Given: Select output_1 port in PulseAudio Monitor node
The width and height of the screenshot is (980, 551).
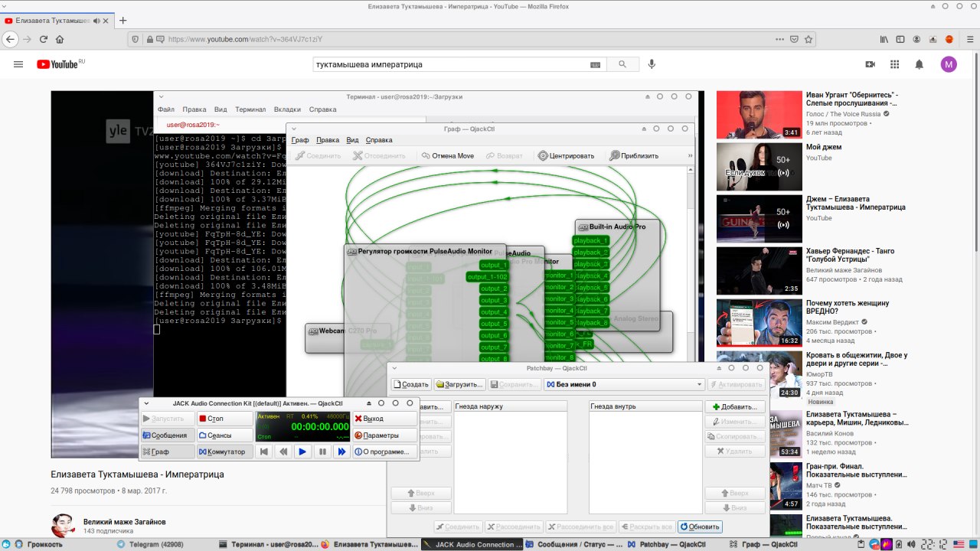Looking at the screenshot, I should click(x=493, y=265).
